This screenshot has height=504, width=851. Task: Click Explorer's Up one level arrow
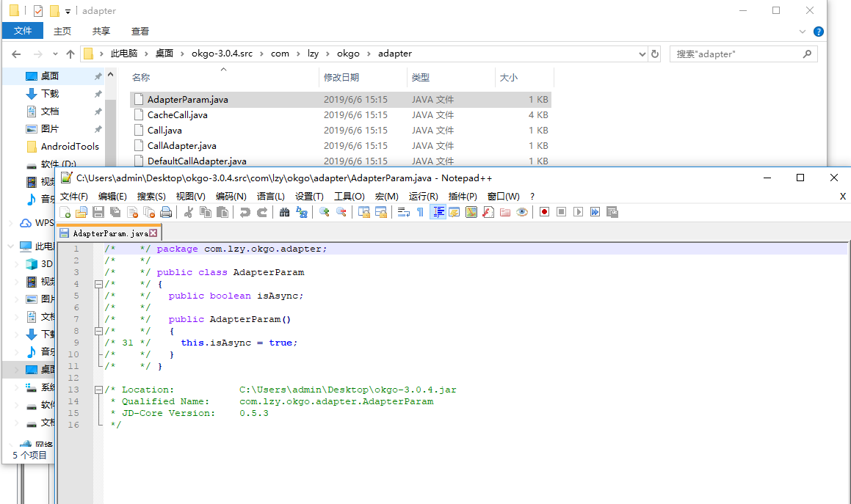tap(70, 54)
